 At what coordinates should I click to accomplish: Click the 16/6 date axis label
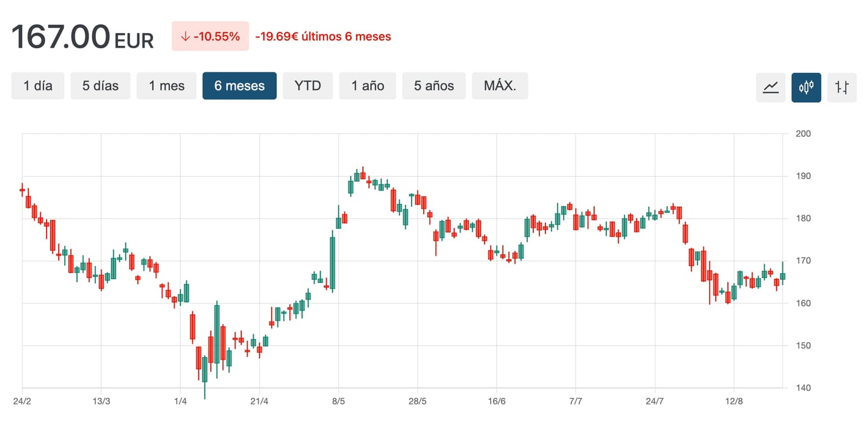click(x=496, y=401)
